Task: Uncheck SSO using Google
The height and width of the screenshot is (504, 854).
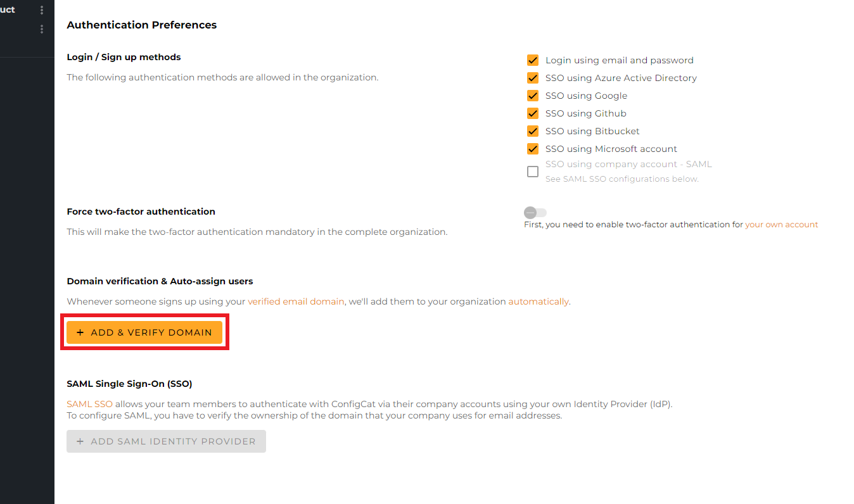Action: 533,95
